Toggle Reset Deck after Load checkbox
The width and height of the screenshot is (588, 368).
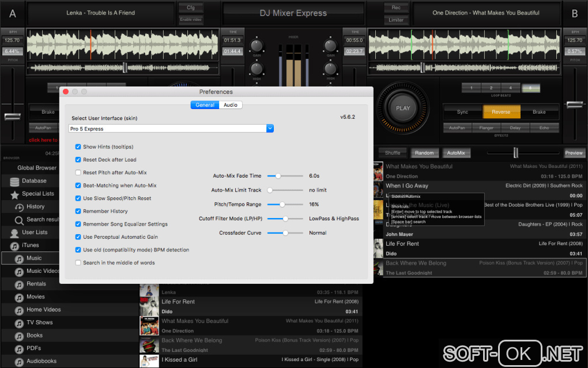(78, 159)
